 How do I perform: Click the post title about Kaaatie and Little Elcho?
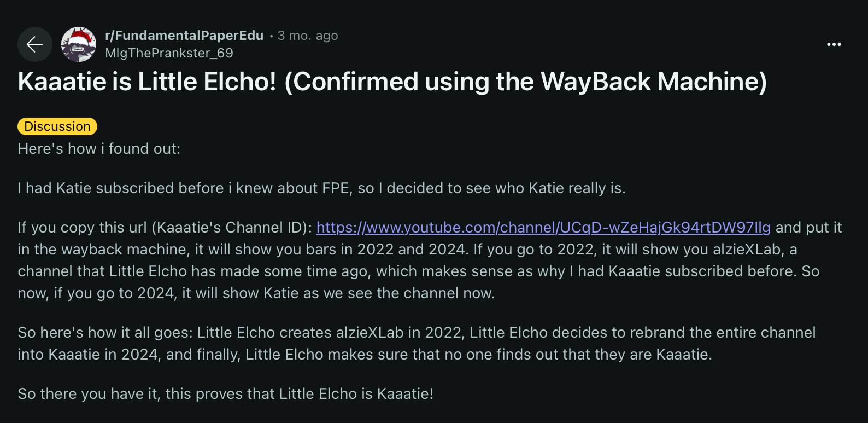(x=392, y=82)
